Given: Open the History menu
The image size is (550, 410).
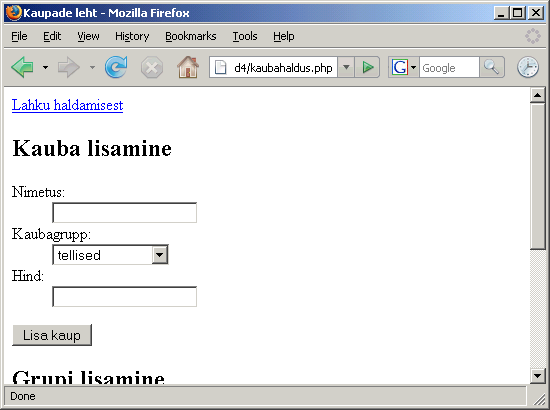Looking at the screenshot, I should [132, 36].
